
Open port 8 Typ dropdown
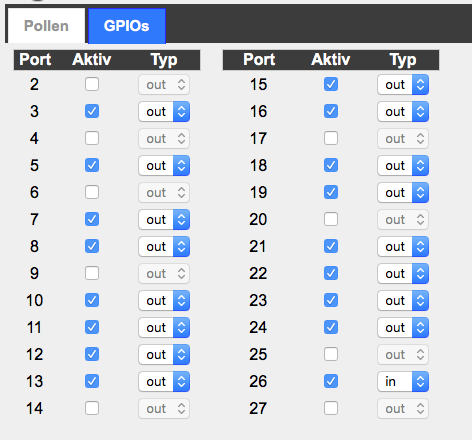tap(164, 246)
